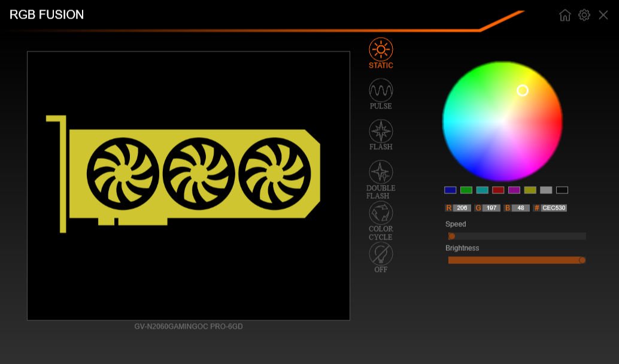The height and width of the screenshot is (364, 619).
Task: Click the GV-N2060GAMINGOC PRO-6GD model label
Action: point(189,326)
